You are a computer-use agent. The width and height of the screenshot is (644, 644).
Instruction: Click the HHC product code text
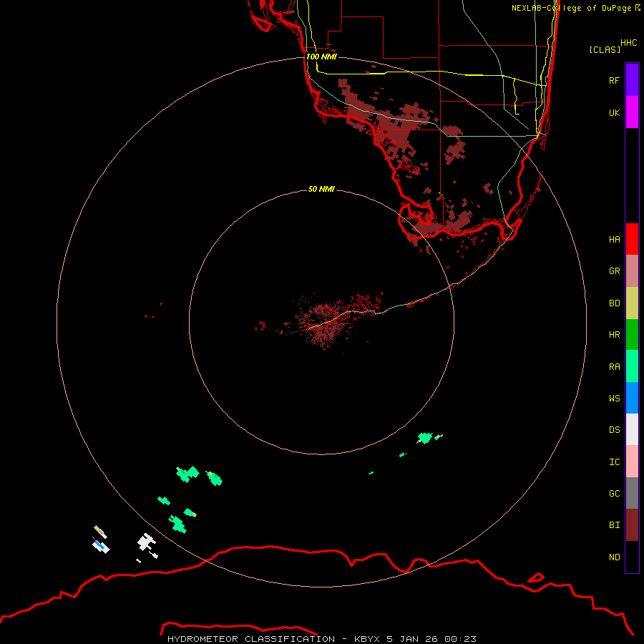click(x=628, y=43)
